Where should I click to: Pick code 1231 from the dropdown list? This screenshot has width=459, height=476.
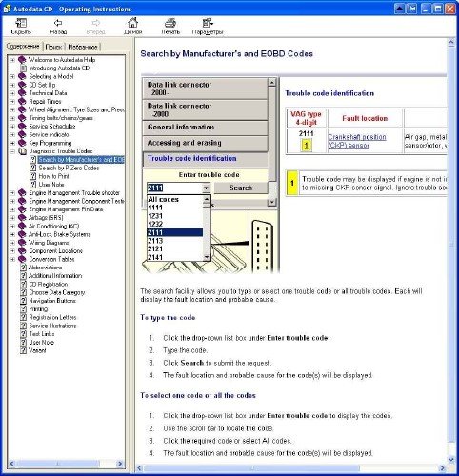pyautogui.click(x=174, y=216)
